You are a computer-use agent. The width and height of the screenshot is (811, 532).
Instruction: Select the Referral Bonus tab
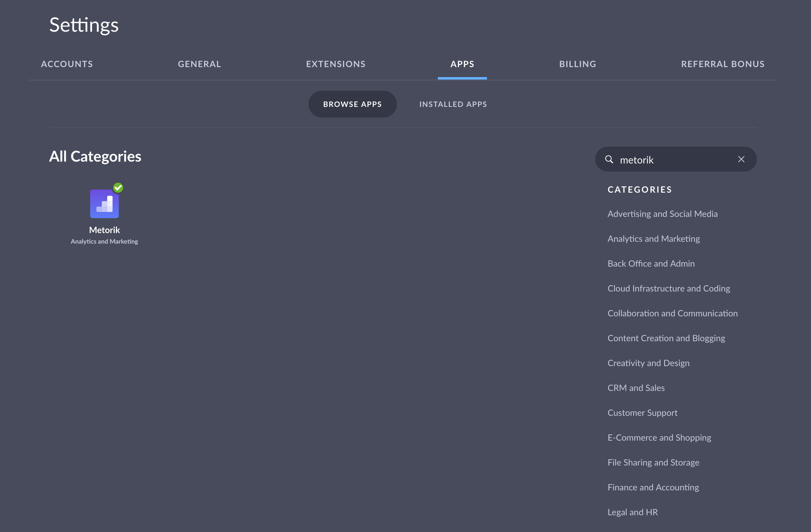722,64
